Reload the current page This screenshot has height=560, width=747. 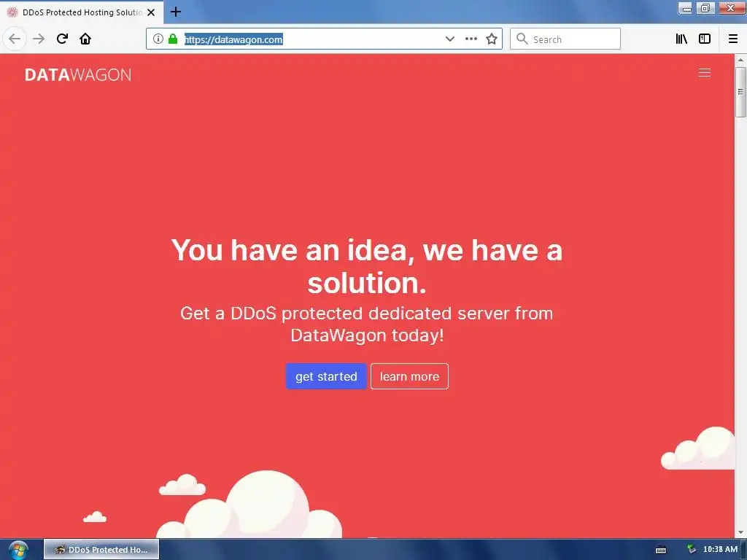pos(62,39)
